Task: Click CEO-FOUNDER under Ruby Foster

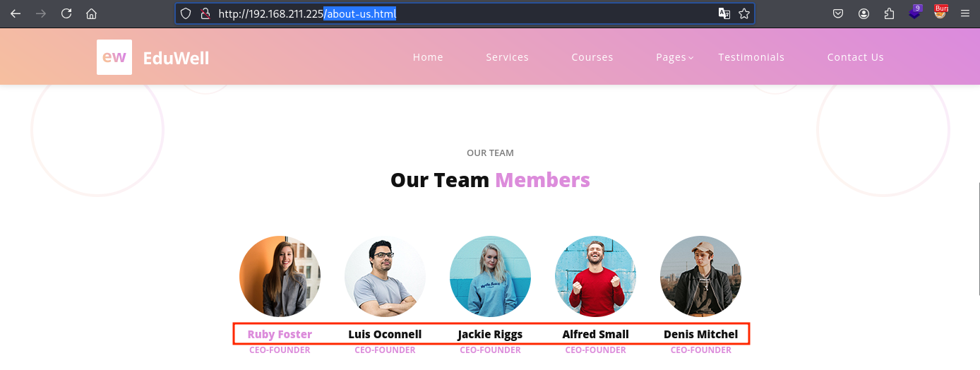Action: [x=280, y=350]
